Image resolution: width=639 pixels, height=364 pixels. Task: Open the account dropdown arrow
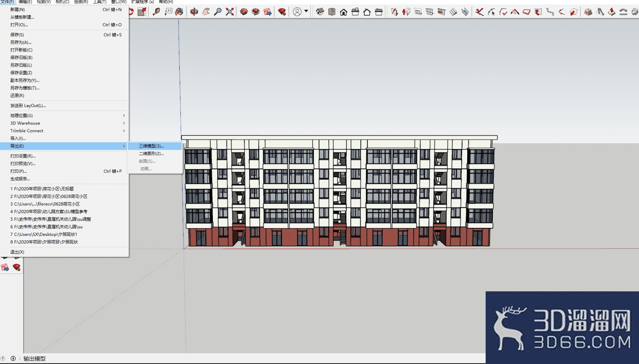[x=306, y=11]
